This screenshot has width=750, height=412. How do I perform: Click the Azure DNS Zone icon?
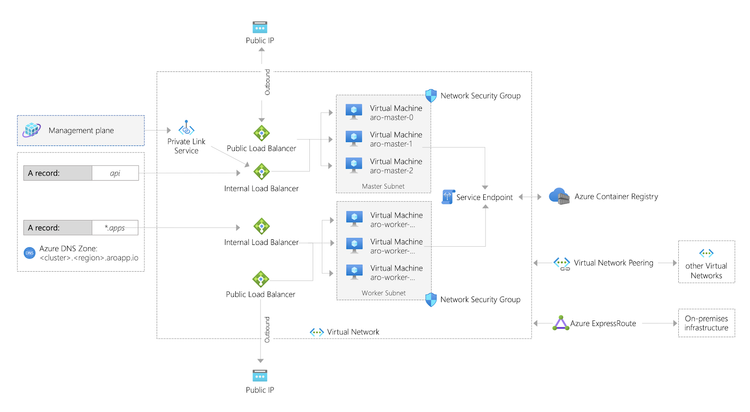(x=30, y=253)
